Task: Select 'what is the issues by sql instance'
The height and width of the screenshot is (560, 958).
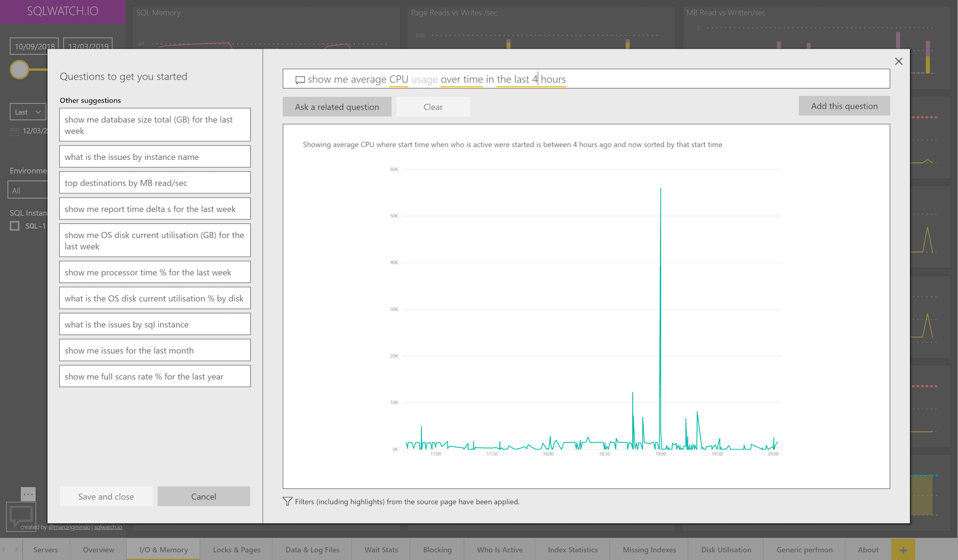Action: point(155,324)
